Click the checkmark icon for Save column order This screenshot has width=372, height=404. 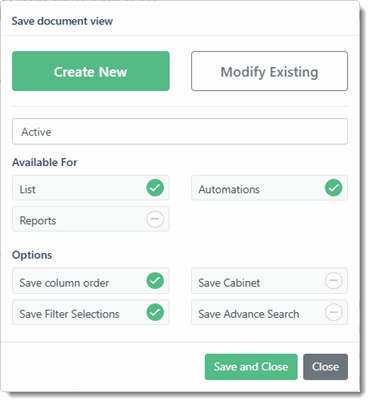(x=155, y=281)
